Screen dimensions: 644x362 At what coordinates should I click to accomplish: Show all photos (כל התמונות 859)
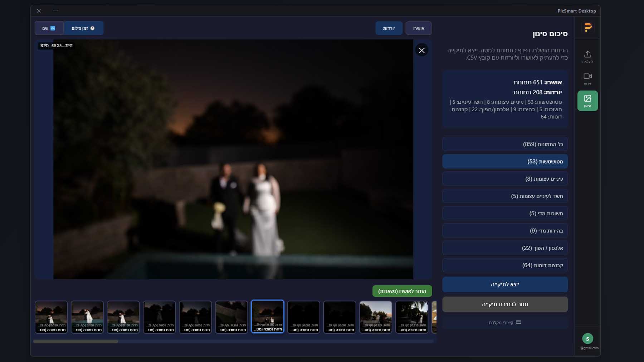click(x=504, y=144)
